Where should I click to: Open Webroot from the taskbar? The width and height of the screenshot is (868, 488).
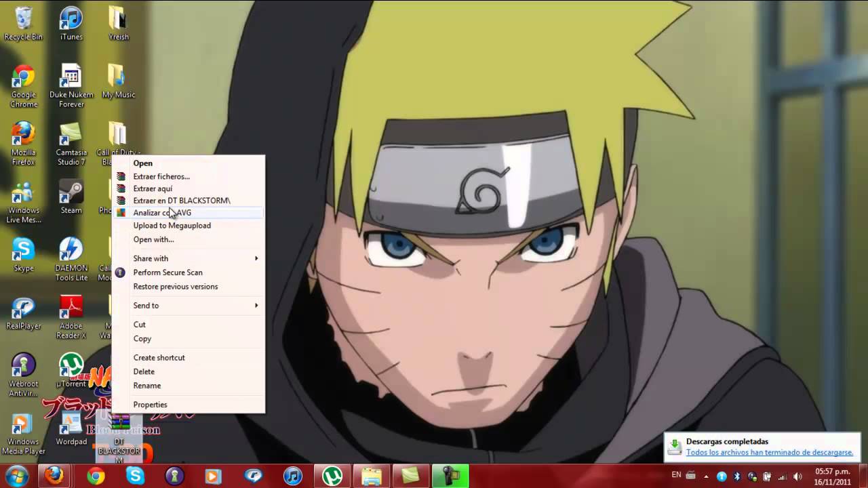pyautogui.click(x=174, y=476)
